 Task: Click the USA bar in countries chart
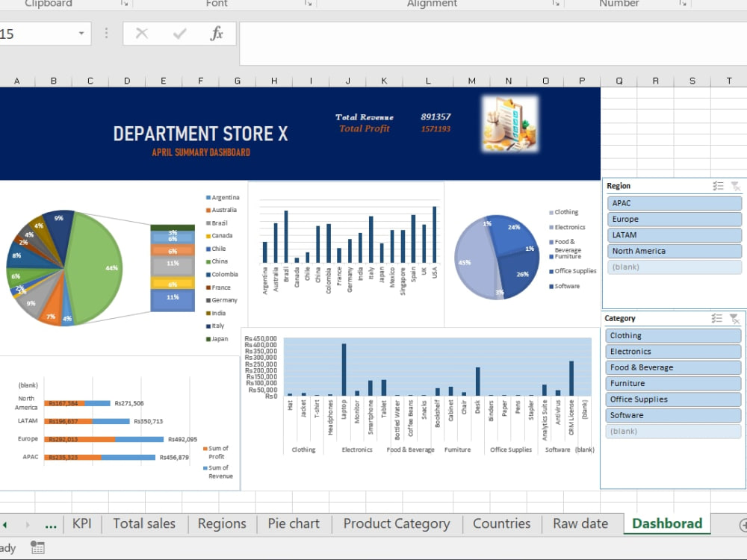click(x=435, y=234)
